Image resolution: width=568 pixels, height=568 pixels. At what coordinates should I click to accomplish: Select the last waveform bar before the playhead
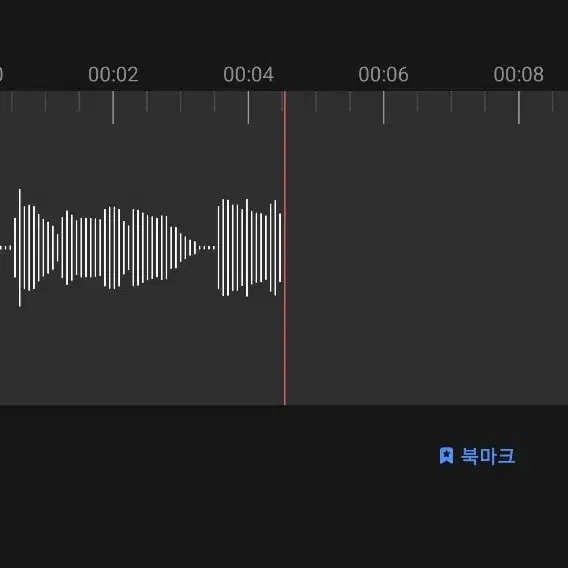click(280, 248)
